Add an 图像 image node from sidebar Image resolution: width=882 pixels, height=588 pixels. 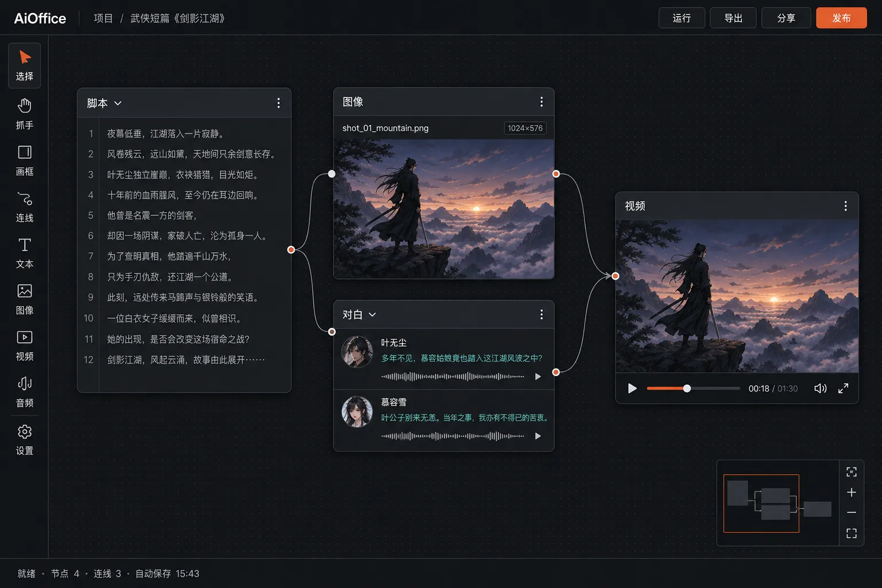click(24, 299)
